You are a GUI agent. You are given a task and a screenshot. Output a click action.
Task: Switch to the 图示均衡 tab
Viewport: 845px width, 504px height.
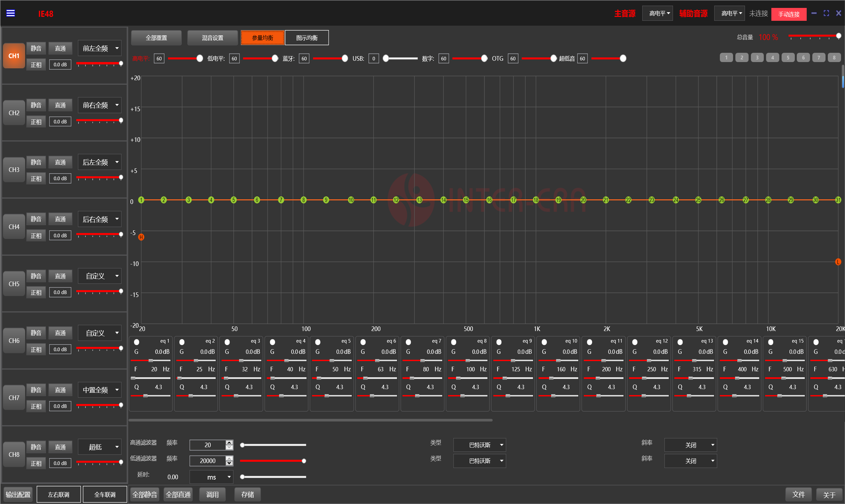coord(306,38)
